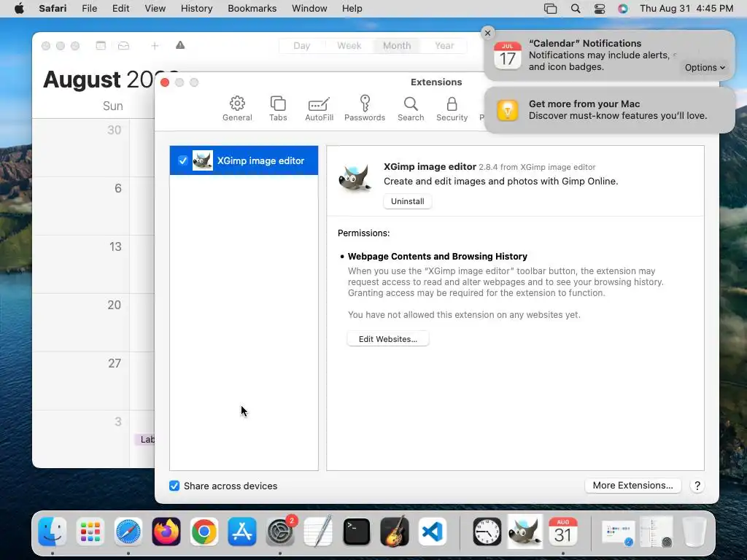Select August 20 cell in Calendar
Image resolution: width=747 pixels, height=560 pixels.
pyautogui.click(x=81, y=323)
